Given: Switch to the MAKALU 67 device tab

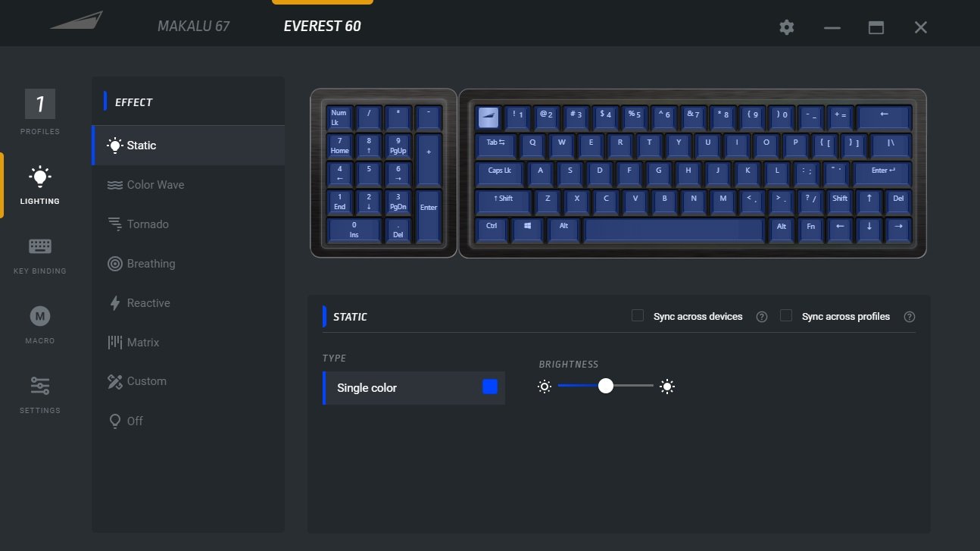Looking at the screenshot, I should (x=193, y=27).
